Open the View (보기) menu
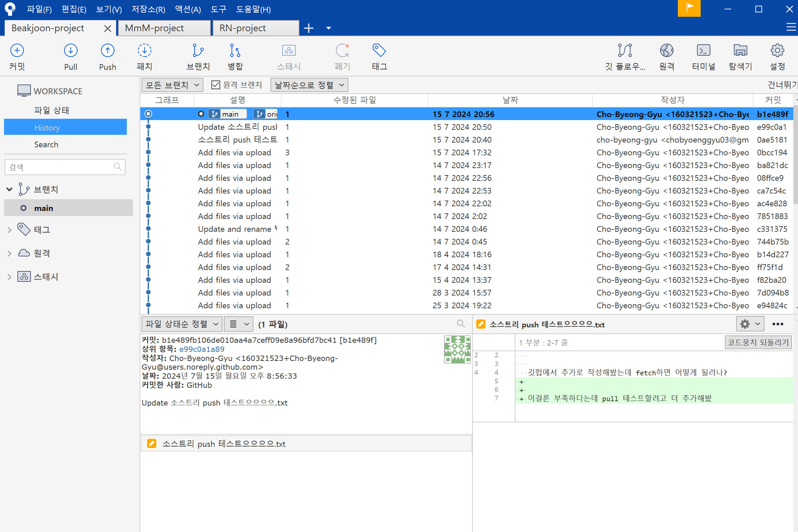The image size is (798, 532). (x=109, y=9)
